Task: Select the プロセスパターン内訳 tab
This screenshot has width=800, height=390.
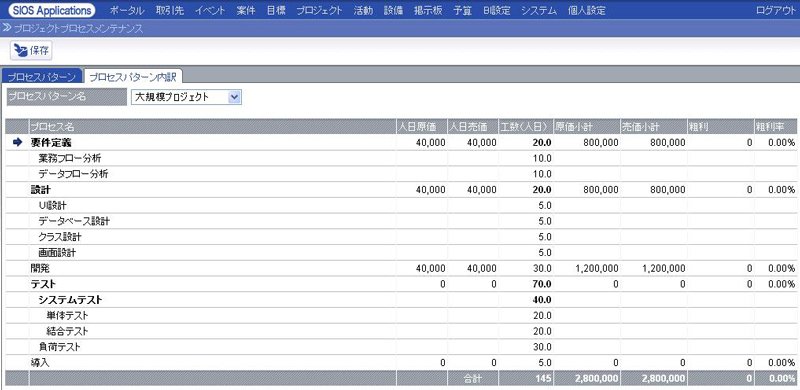Action: pyautogui.click(x=133, y=77)
